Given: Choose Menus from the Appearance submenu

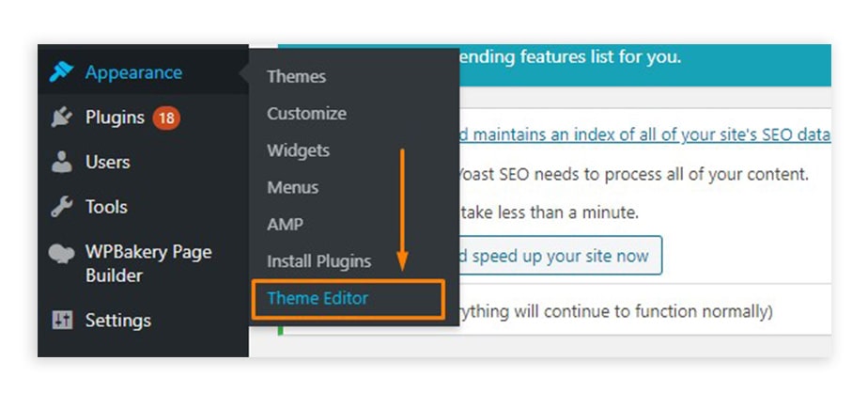Looking at the screenshot, I should coord(292,188).
